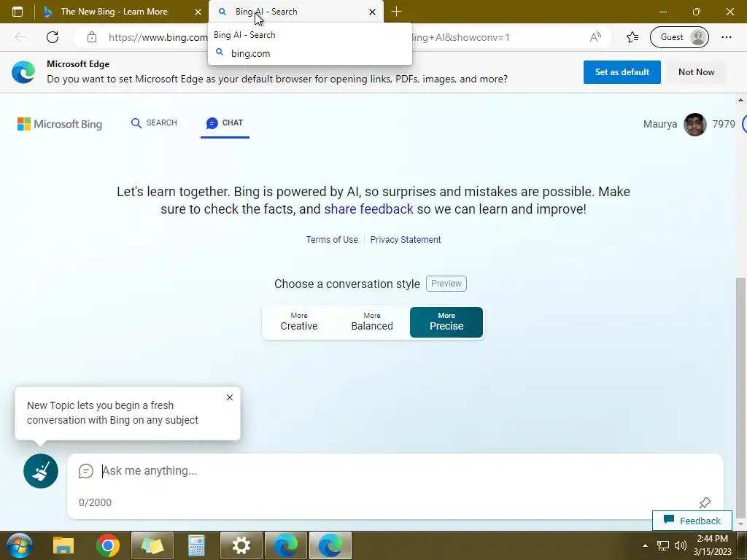Start a New Topic with broom icon
The height and width of the screenshot is (560, 747).
tap(41, 471)
